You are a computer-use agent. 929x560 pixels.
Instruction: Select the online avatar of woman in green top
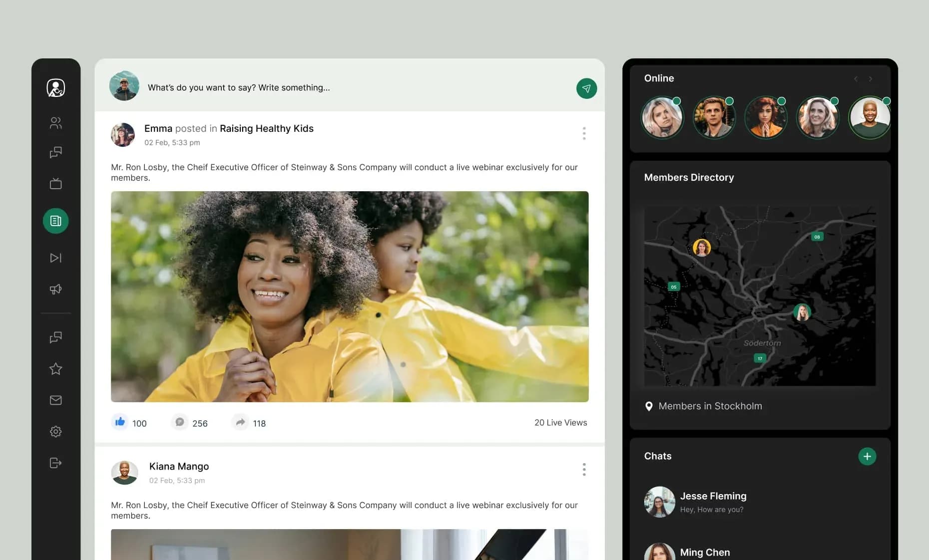click(x=870, y=118)
